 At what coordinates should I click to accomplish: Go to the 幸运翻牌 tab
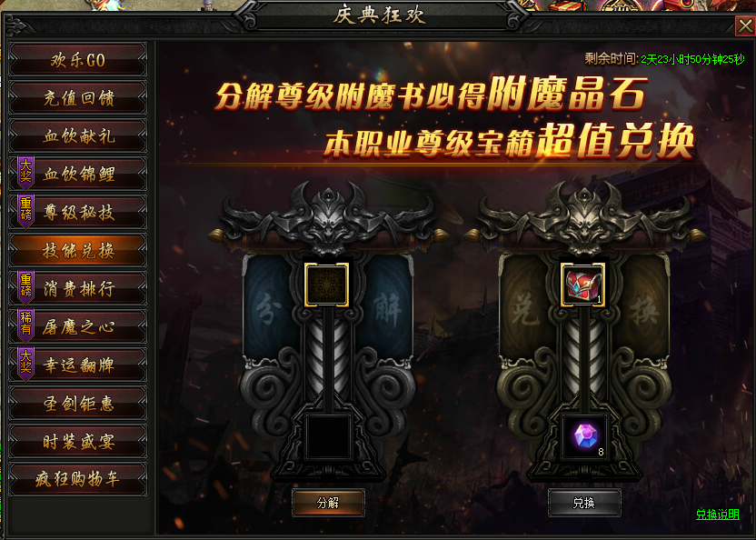click(x=77, y=365)
